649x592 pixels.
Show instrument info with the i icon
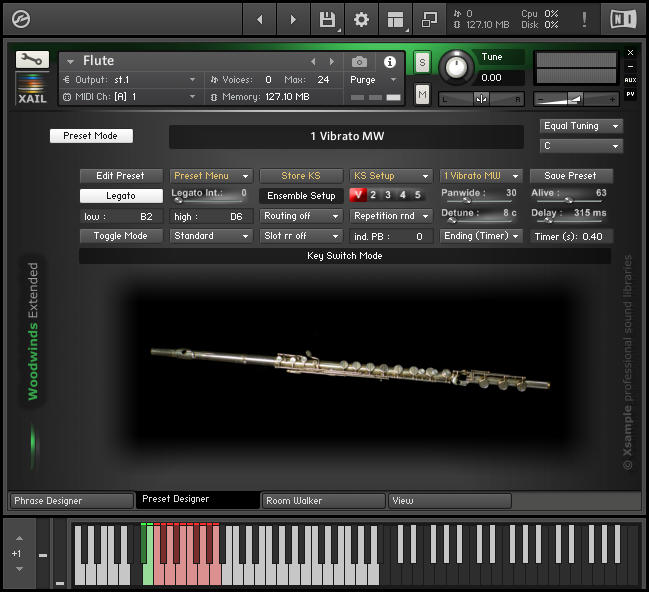(x=389, y=62)
